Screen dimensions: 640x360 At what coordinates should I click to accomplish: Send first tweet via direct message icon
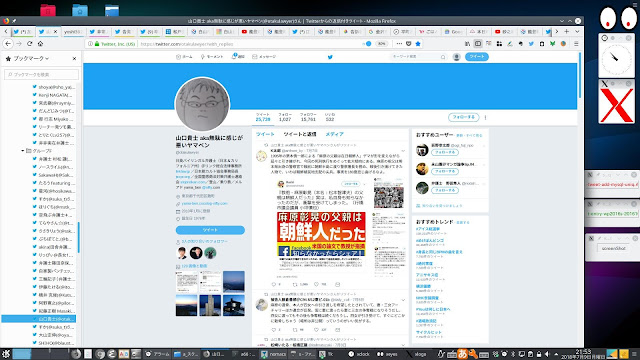[338, 284]
